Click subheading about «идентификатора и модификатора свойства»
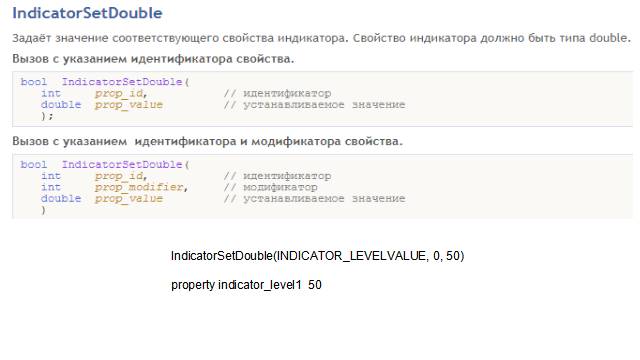The image size is (640, 360). (x=207, y=141)
